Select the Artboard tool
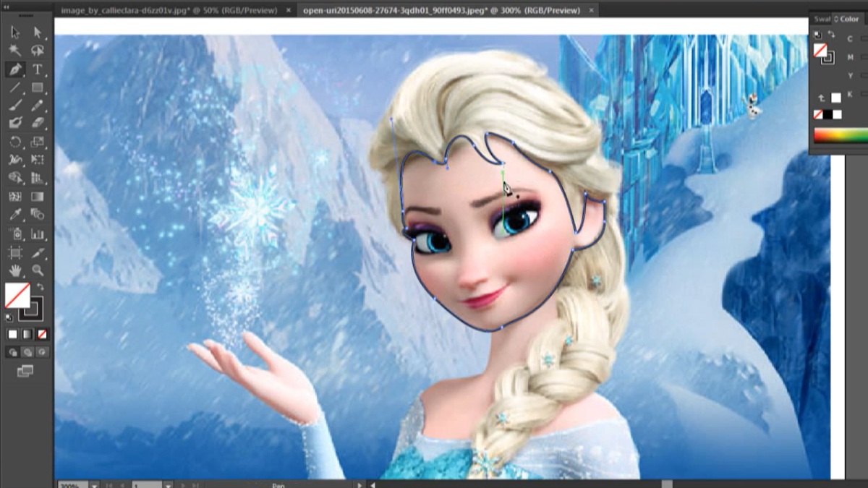 (15, 252)
